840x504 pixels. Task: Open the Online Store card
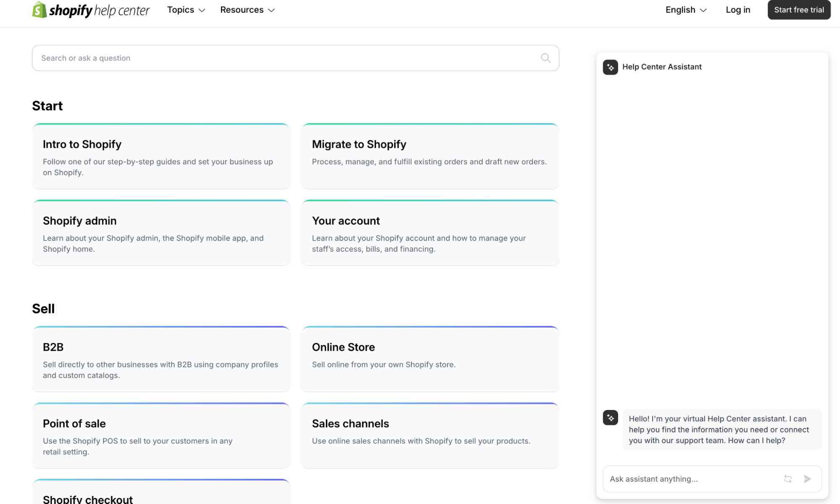(x=430, y=359)
